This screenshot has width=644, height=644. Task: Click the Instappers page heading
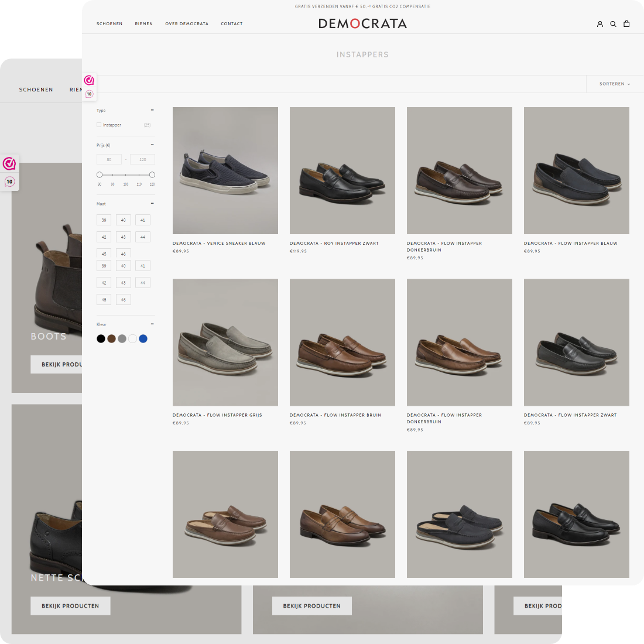(362, 54)
